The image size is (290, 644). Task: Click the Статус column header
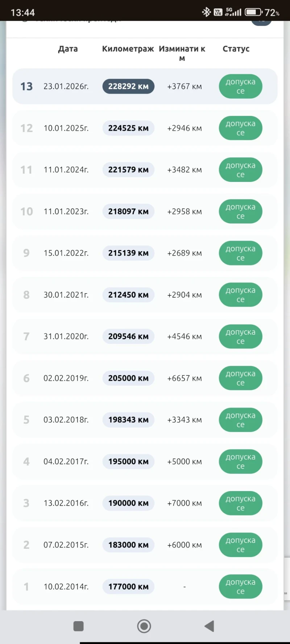point(236,49)
